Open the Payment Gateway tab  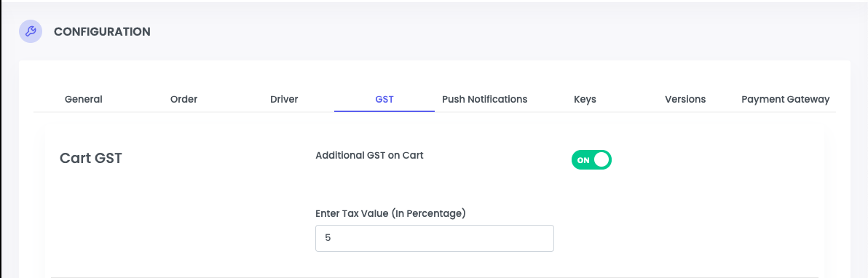point(786,100)
